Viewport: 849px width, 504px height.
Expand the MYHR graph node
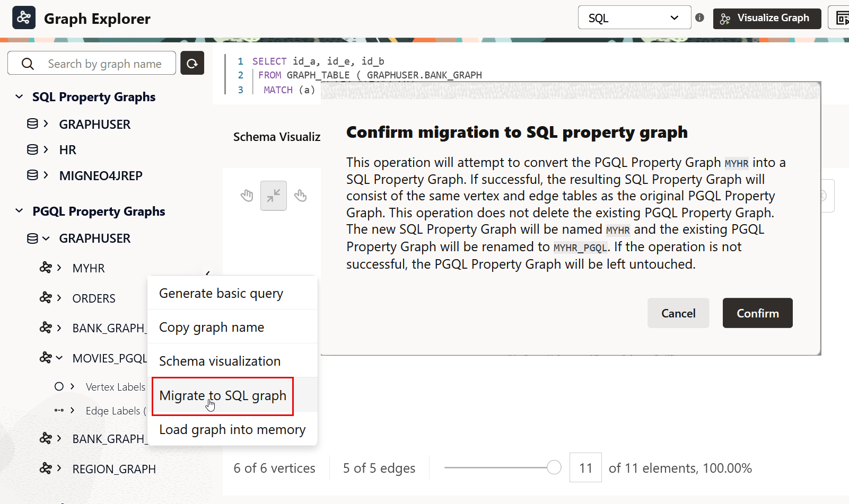pos(59,268)
